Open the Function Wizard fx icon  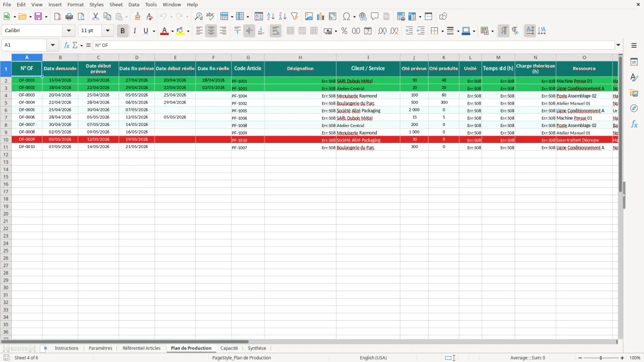pyautogui.click(x=67, y=45)
